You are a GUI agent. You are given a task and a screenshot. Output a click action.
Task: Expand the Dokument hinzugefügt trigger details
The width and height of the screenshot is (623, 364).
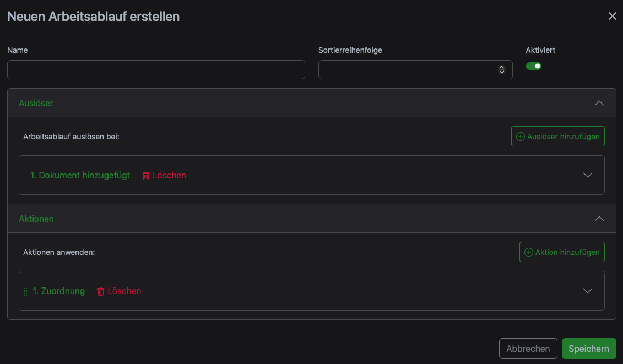588,175
